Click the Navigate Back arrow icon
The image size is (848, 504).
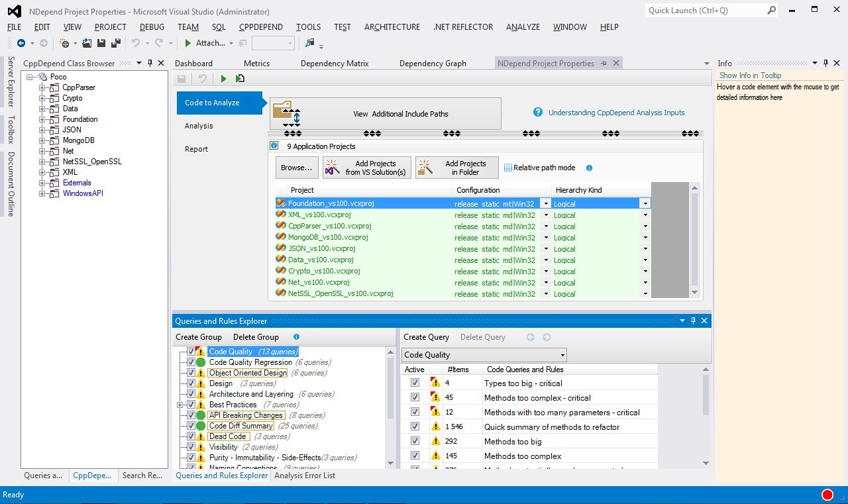point(21,43)
